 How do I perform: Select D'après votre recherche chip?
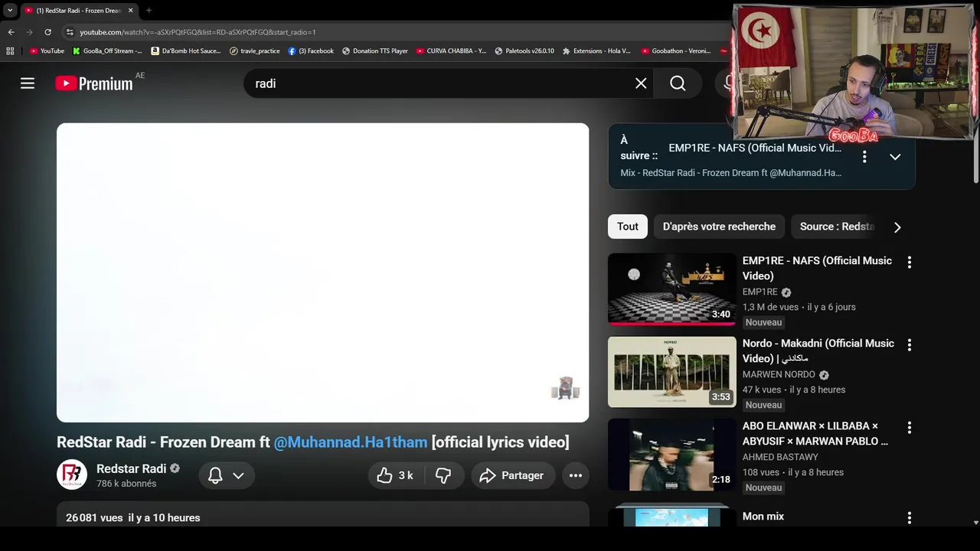coord(719,227)
